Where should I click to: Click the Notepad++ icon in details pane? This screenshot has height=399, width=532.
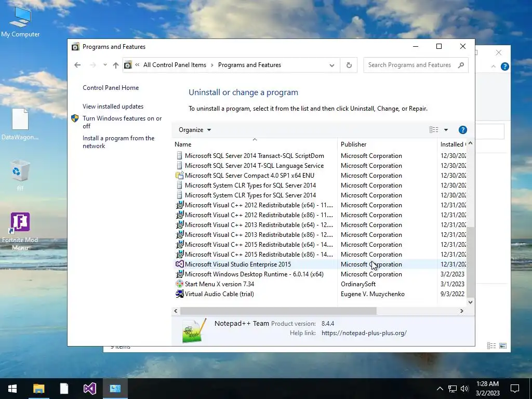[x=194, y=330]
